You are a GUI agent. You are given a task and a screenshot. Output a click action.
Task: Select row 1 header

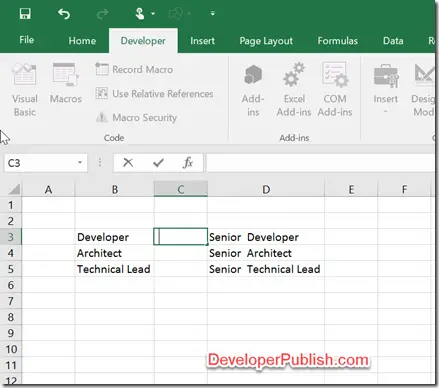click(x=11, y=205)
